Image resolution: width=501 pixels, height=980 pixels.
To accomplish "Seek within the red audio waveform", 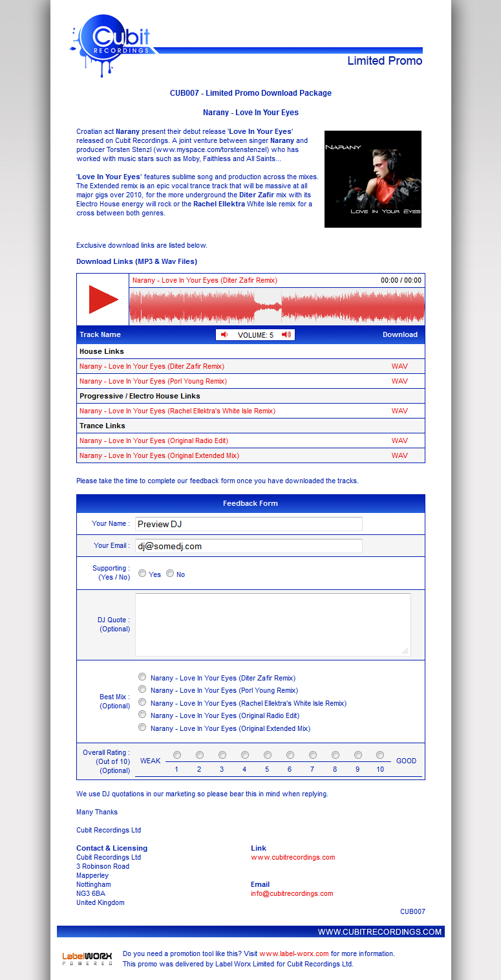I will click(x=277, y=307).
